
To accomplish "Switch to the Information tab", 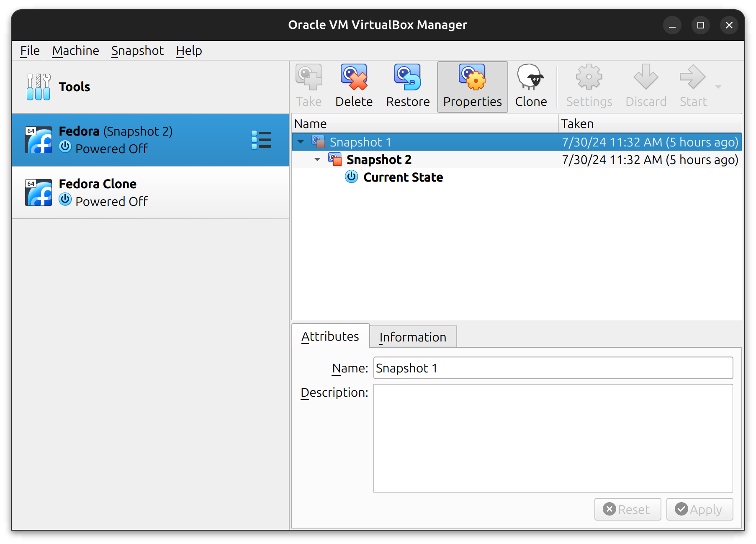I will coord(413,336).
